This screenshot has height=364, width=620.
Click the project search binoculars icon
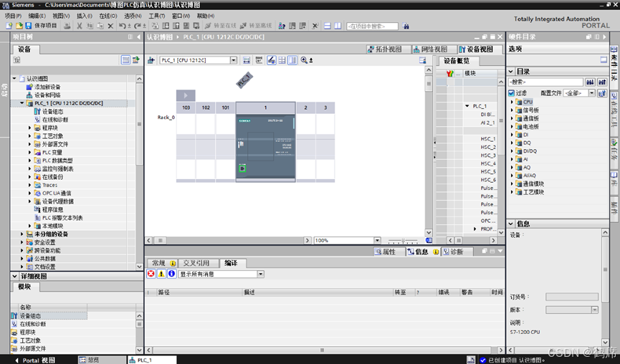(x=406, y=26)
